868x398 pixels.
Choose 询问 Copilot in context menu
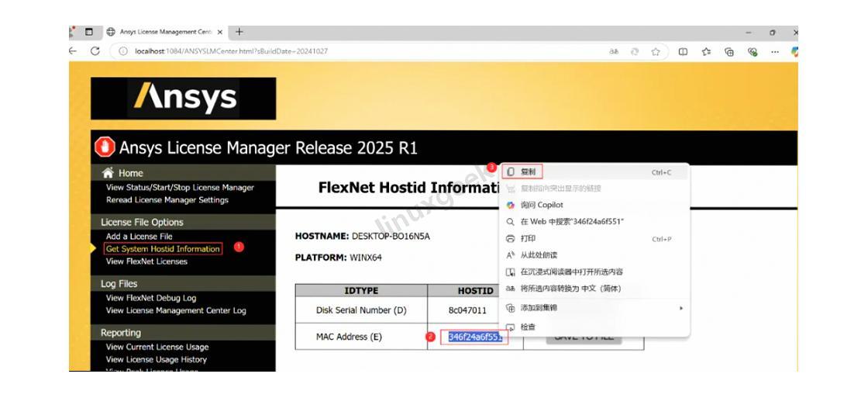tap(594, 205)
